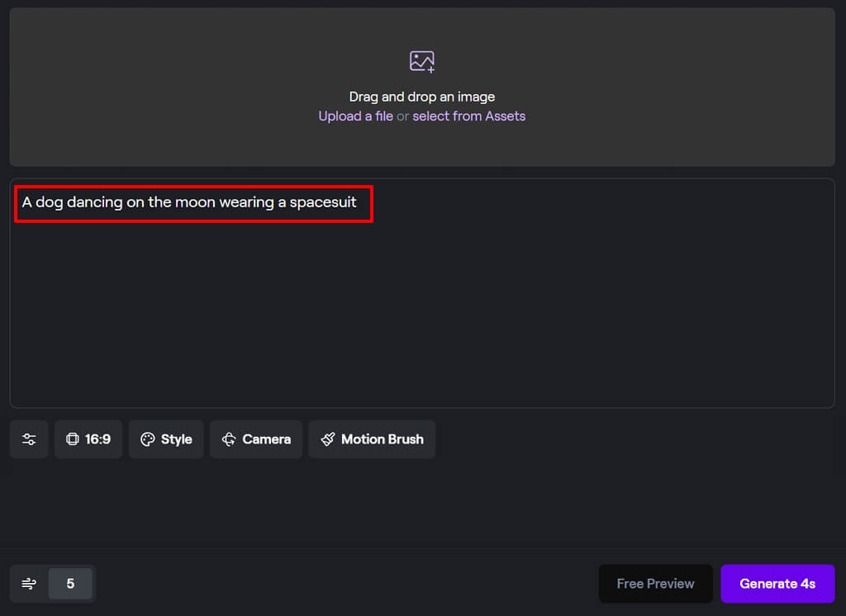Image resolution: width=846 pixels, height=616 pixels.
Task: Select the Motion Brush paintbrush icon
Action: click(x=327, y=439)
